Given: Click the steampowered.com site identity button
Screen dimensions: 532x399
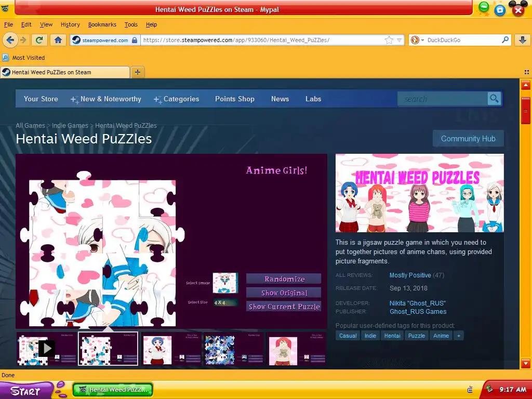Looking at the screenshot, I should coord(105,40).
